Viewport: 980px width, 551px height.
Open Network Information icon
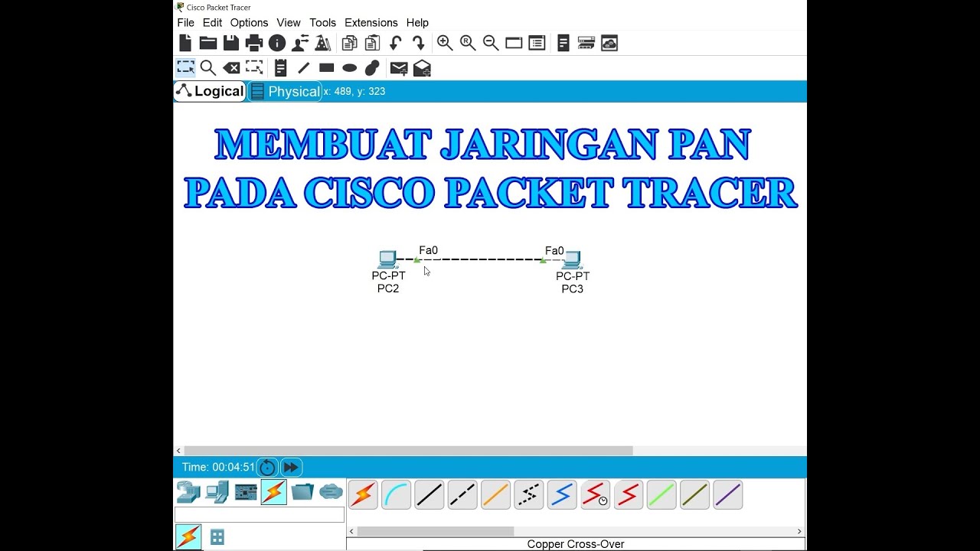(277, 44)
